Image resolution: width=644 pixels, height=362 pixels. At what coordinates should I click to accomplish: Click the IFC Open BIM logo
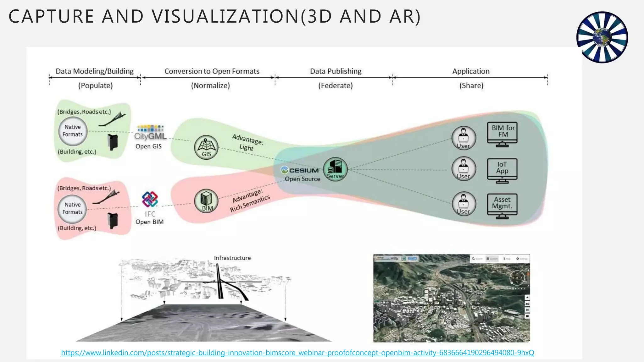(x=150, y=200)
